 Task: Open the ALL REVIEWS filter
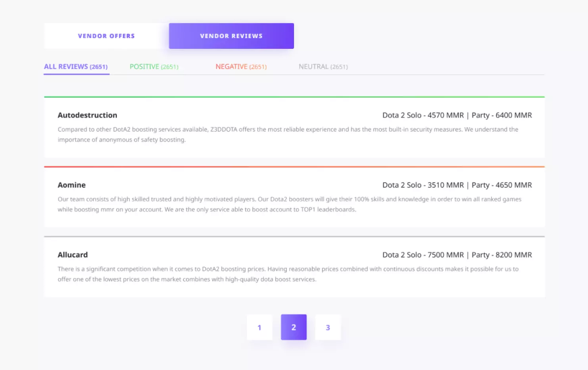tap(76, 66)
